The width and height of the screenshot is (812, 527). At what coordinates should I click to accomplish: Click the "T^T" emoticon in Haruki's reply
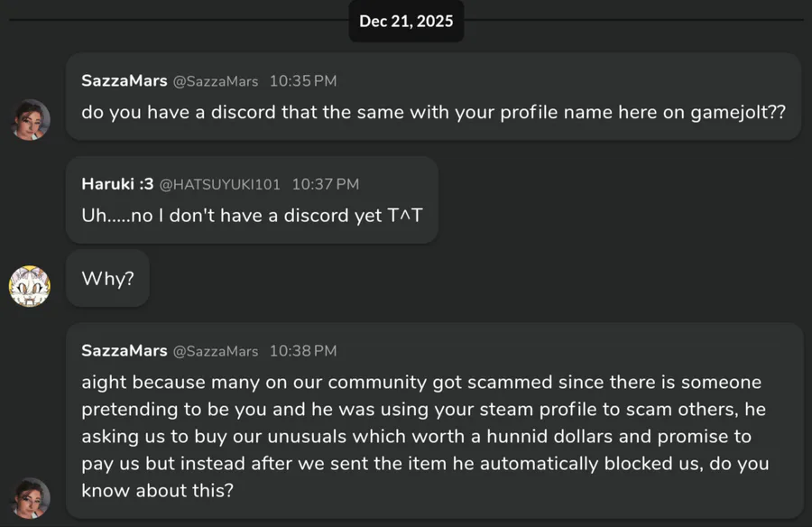coord(404,216)
